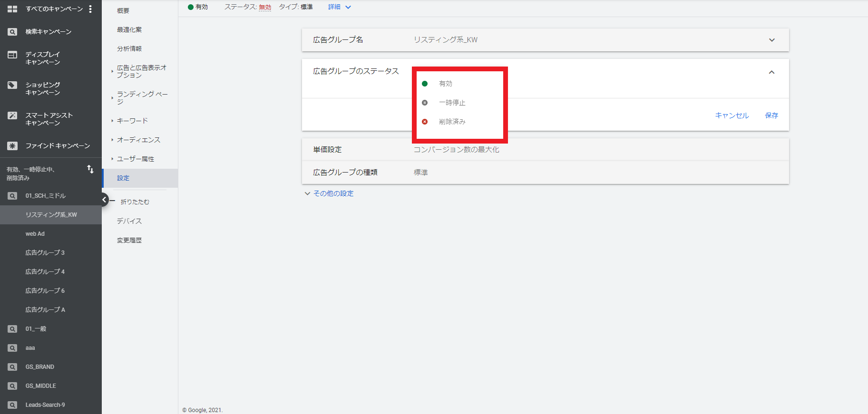This screenshot has width=868, height=414.
Task: Collapse the 広告グループのステータス section chevron
Action: point(771,72)
